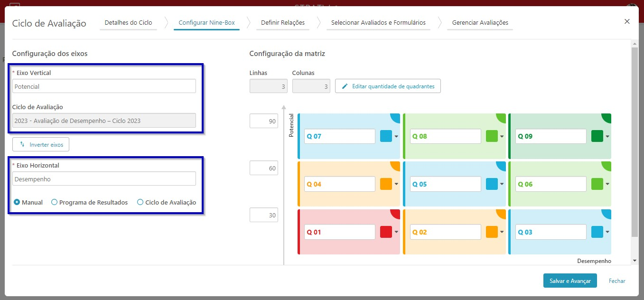The width and height of the screenshot is (644, 300).
Task: Edit the Q 01 quadrant name field
Action: (x=339, y=232)
